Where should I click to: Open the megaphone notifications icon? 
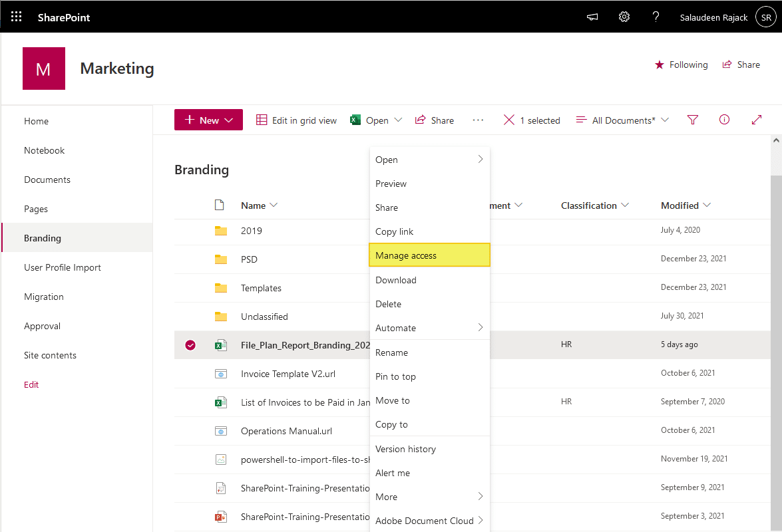(592, 17)
